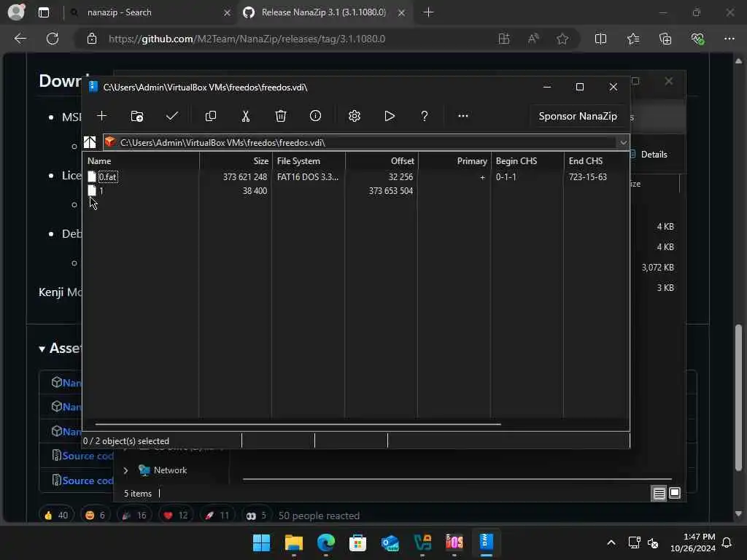This screenshot has width=747, height=560.
Task: Open the Collections icon in Edge toolbar
Action: (665, 39)
